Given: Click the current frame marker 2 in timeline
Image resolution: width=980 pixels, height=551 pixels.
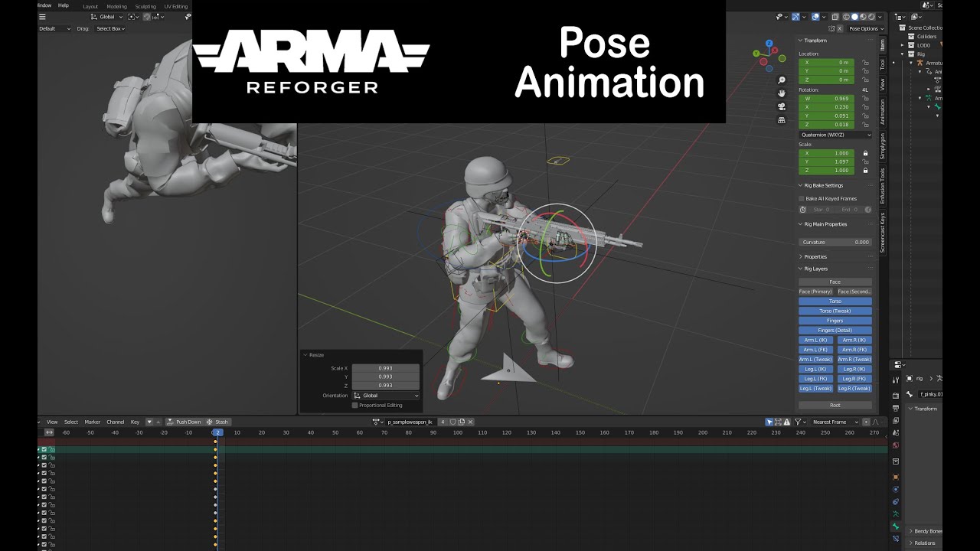Looking at the screenshot, I should pos(217,432).
